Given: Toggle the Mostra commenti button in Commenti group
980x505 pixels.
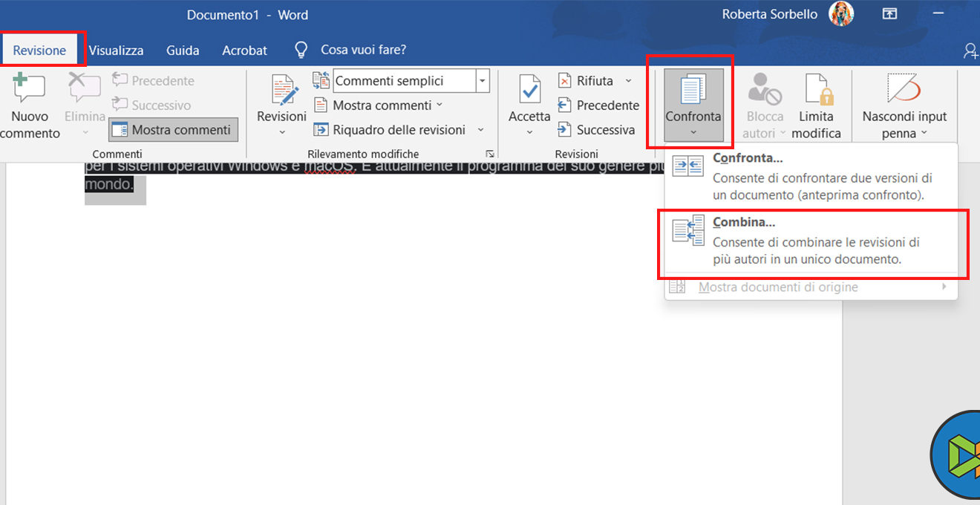Looking at the screenshot, I should 174,130.
